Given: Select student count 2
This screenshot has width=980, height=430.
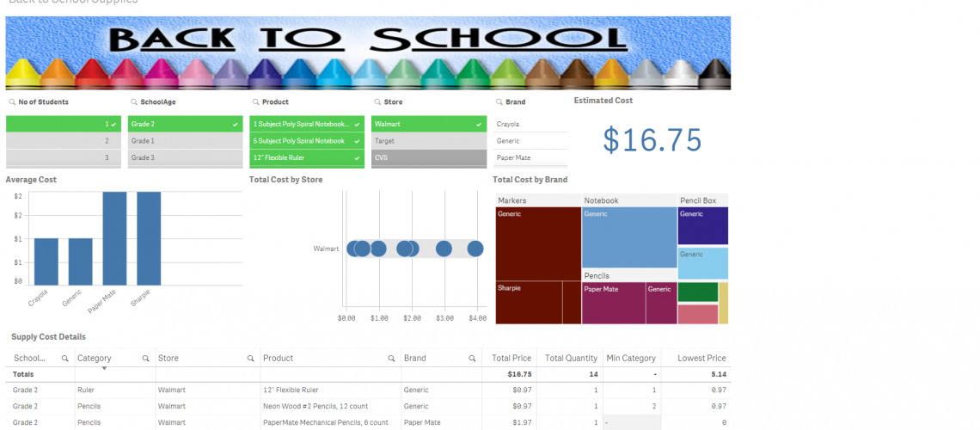Looking at the screenshot, I should (63, 141).
